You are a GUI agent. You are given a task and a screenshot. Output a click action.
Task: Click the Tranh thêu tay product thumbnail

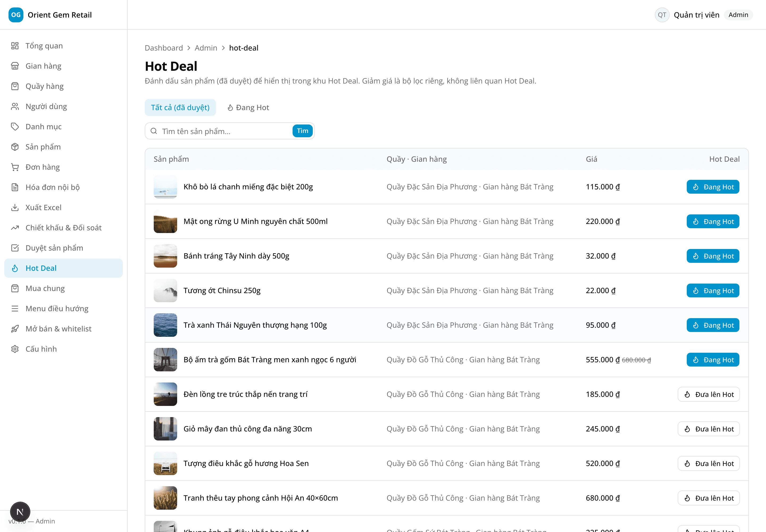pyautogui.click(x=165, y=498)
